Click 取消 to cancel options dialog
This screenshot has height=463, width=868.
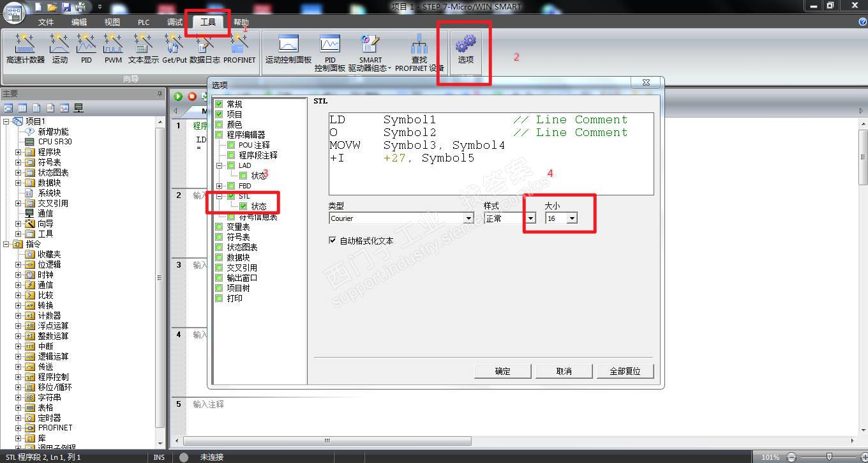pyautogui.click(x=564, y=371)
